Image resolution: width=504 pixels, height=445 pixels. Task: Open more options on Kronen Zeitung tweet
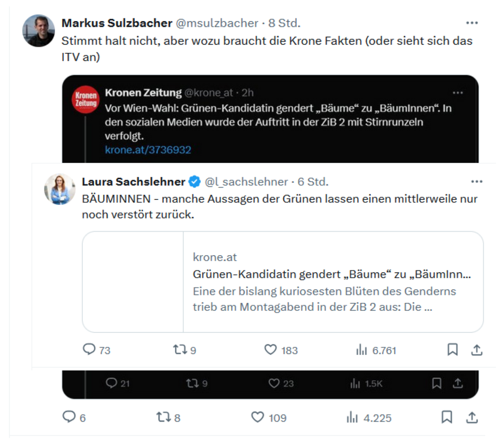pyautogui.click(x=458, y=93)
